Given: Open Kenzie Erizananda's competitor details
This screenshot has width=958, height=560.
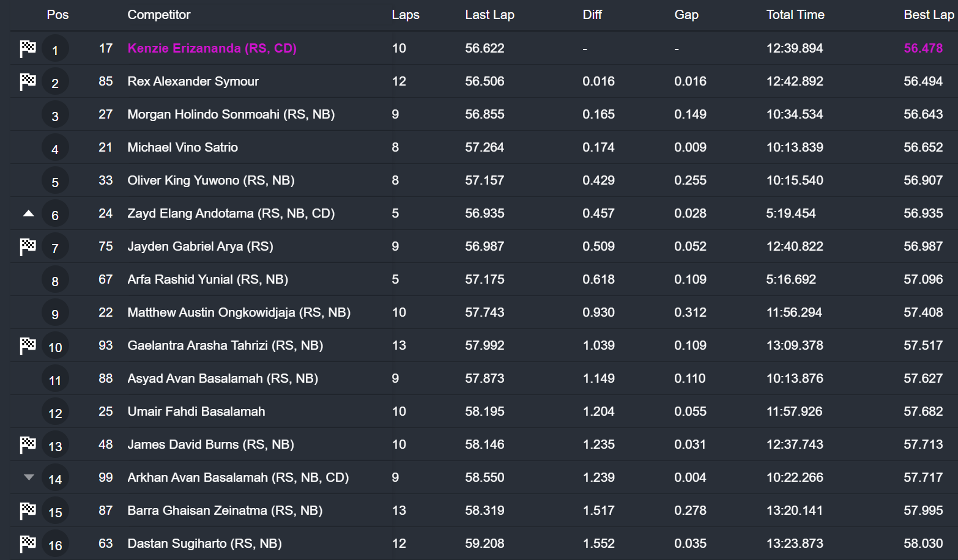Looking at the screenshot, I should click(212, 48).
